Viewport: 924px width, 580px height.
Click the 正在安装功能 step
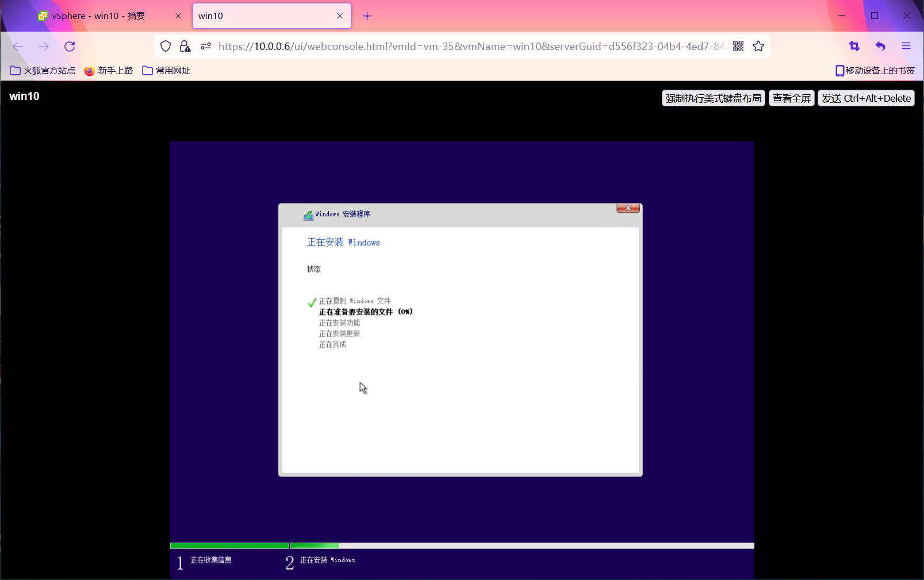(339, 323)
